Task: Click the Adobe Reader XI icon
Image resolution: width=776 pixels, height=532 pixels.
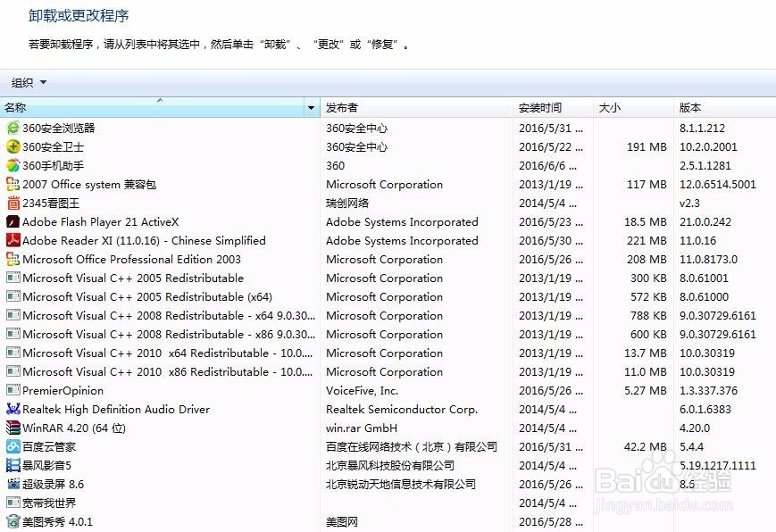Action: pyautogui.click(x=13, y=240)
